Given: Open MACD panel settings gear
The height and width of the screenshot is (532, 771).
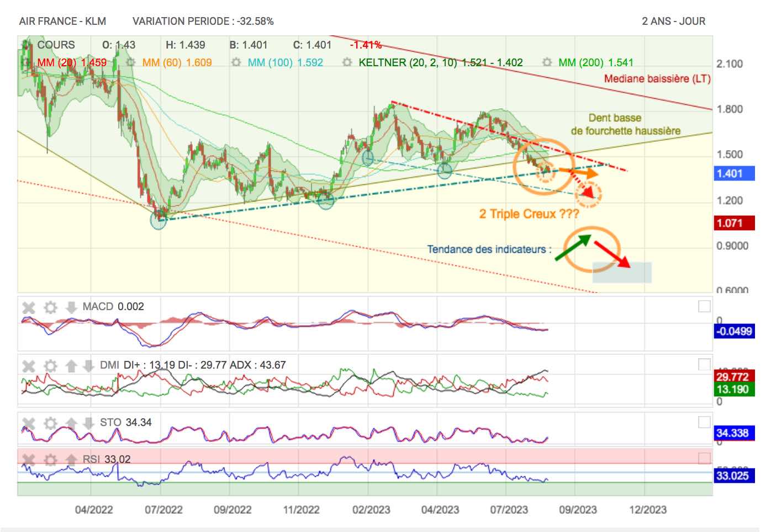Looking at the screenshot, I should point(50,307).
